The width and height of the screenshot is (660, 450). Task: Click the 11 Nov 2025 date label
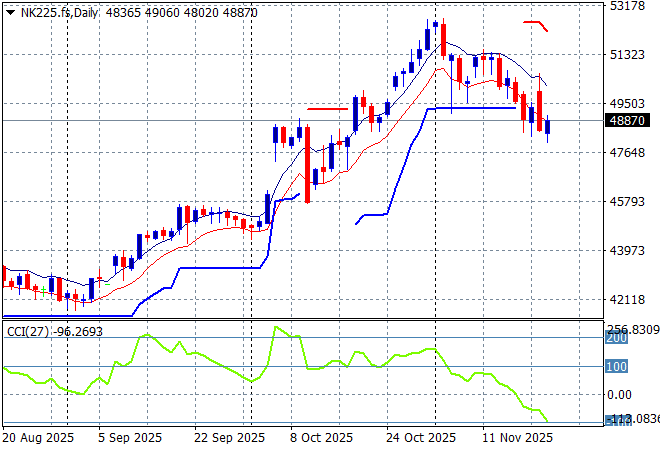(x=518, y=438)
